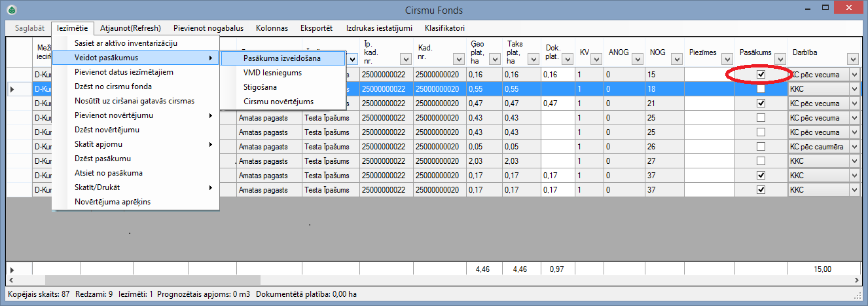Open the Dok. plat. column filter dropdown

[x=567, y=60]
